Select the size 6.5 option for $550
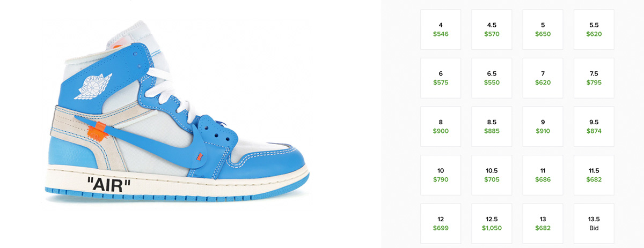The height and width of the screenshot is (248, 644). pyautogui.click(x=492, y=78)
